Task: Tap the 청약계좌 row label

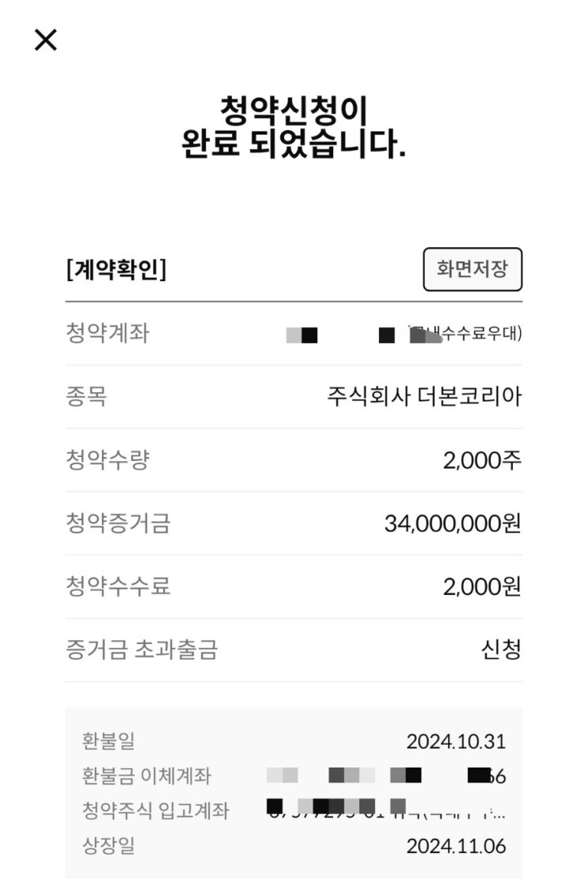Action: click(x=108, y=333)
